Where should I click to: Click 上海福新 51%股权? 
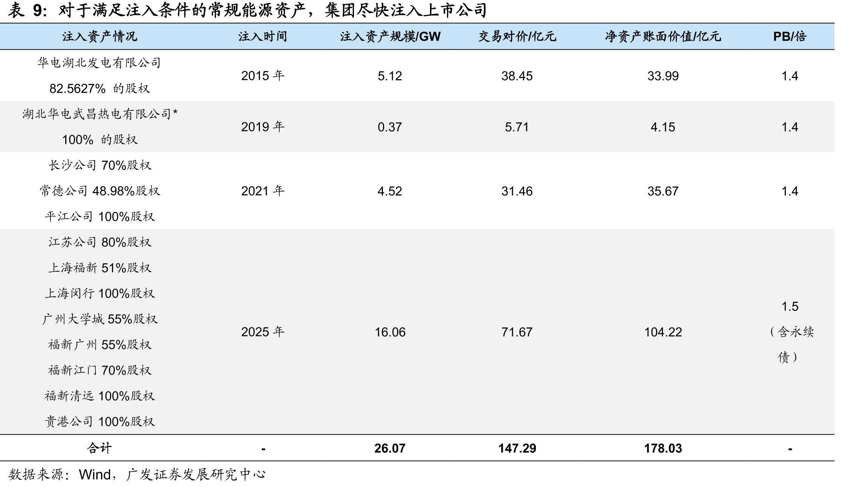tap(100, 268)
